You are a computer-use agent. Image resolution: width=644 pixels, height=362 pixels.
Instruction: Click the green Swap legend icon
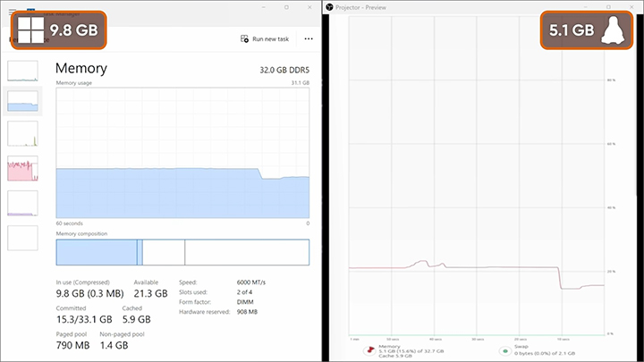click(505, 351)
